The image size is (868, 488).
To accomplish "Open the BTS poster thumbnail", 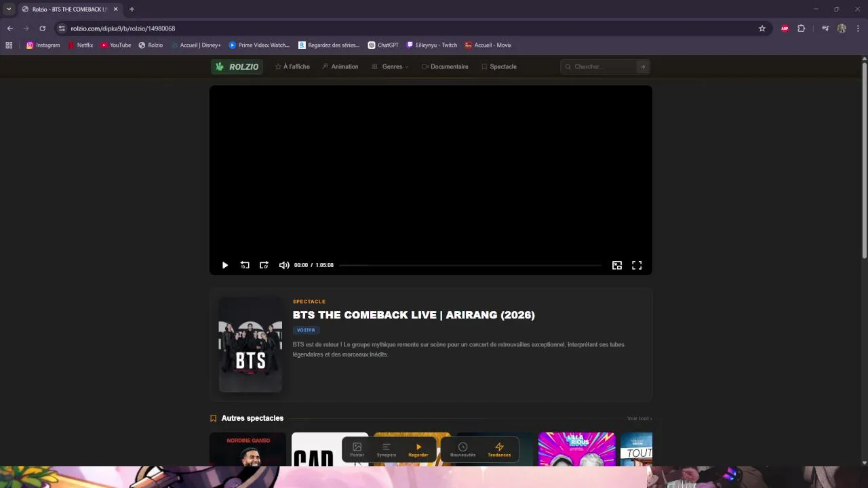I will click(x=250, y=344).
